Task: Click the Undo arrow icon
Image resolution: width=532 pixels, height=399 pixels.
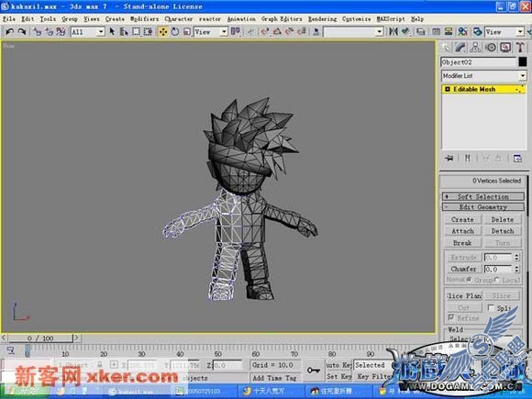Action: [x=9, y=32]
